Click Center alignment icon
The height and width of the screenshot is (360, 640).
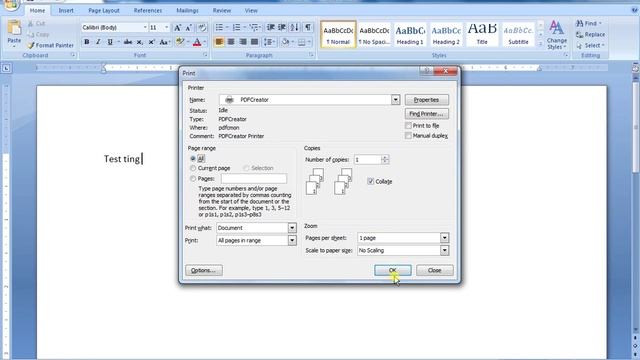[231, 42]
